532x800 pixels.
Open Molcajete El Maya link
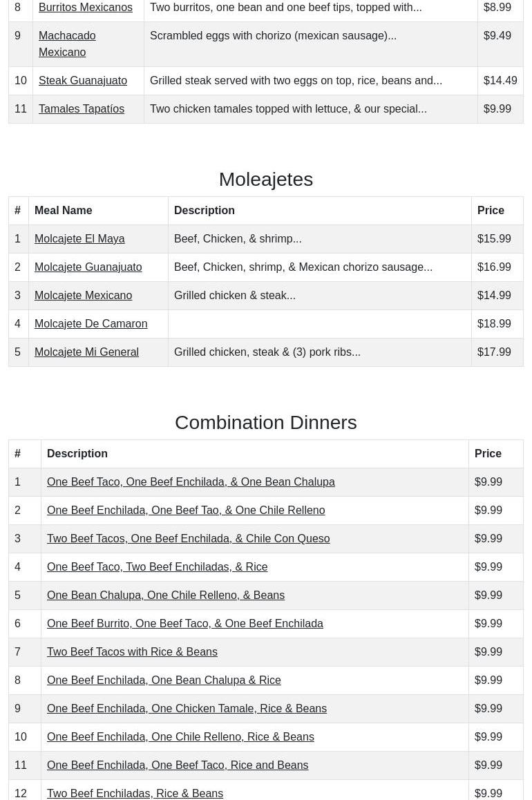click(x=79, y=238)
